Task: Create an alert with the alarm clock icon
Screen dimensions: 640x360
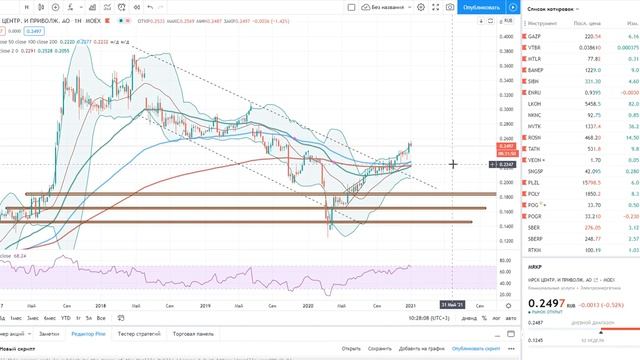Action: pyautogui.click(x=122, y=7)
